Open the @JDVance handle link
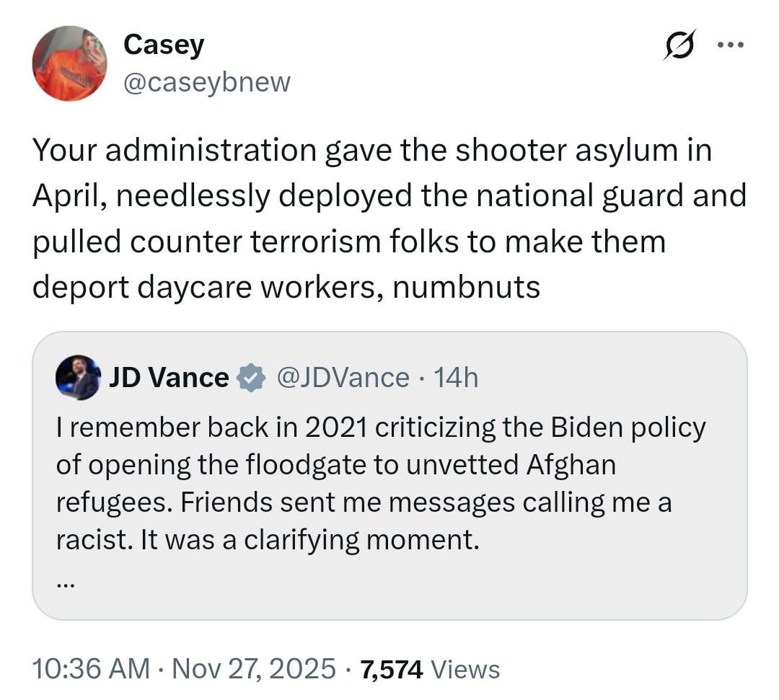The width and height of the screenshot is (779, 700). pyautogui.click(x=343, y=378)
